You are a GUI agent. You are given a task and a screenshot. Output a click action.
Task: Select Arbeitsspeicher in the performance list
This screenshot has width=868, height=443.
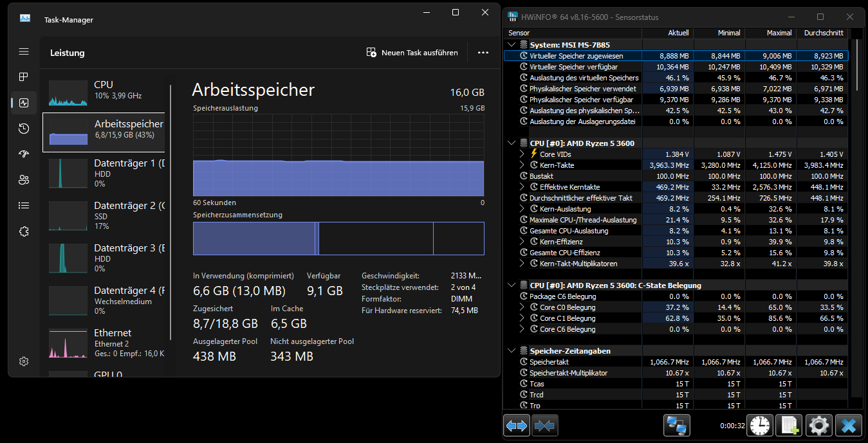pyautogui.click(x=104, y=132)
